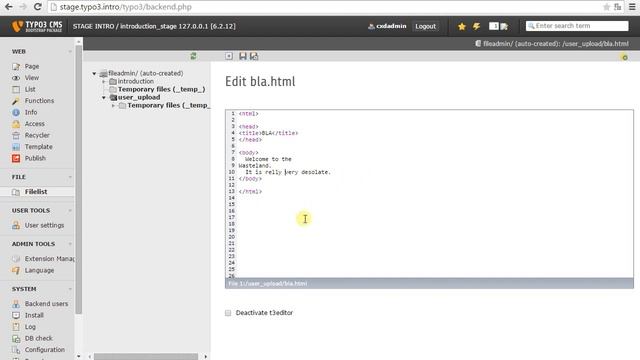Log out with the Logout button
Image resolution: width=640 pixels, height=360 pixels.
pyautogui.click(x=425, y=26)
